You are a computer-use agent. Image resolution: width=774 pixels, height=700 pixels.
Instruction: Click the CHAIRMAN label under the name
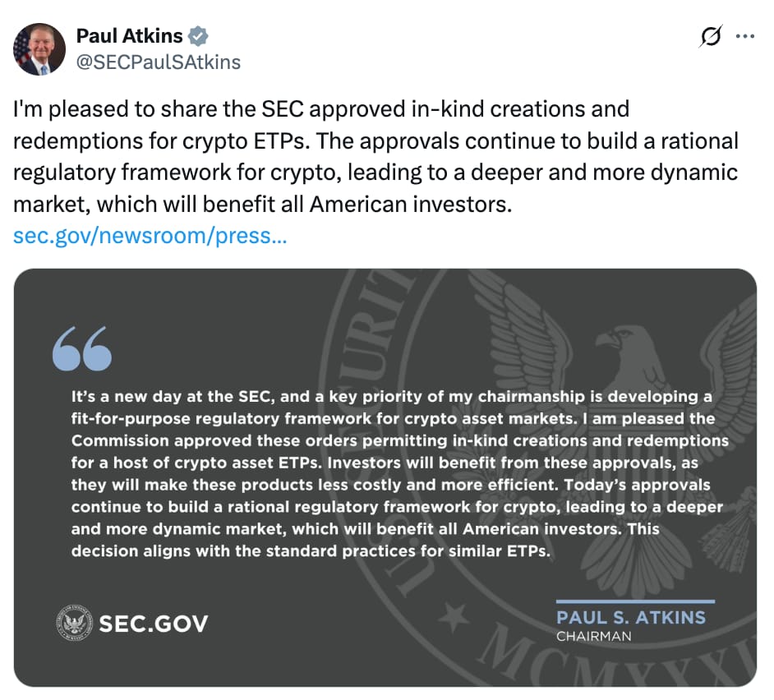(594, 636)
